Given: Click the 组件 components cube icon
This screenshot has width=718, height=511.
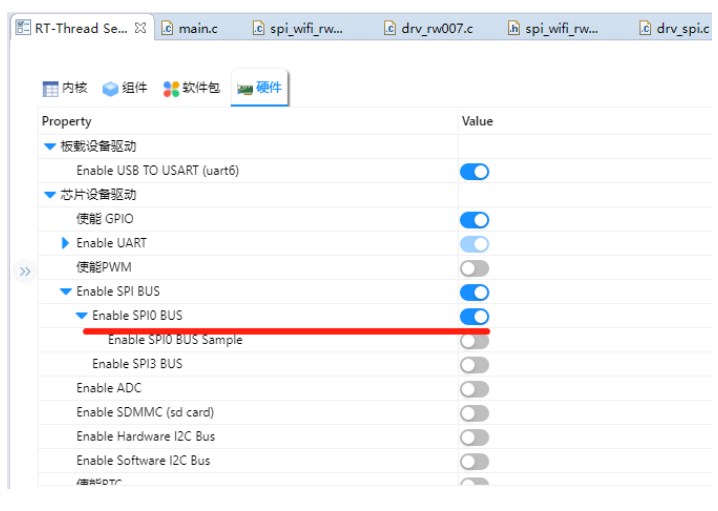Looking at the screenshot, I should [x=110, y=88].
